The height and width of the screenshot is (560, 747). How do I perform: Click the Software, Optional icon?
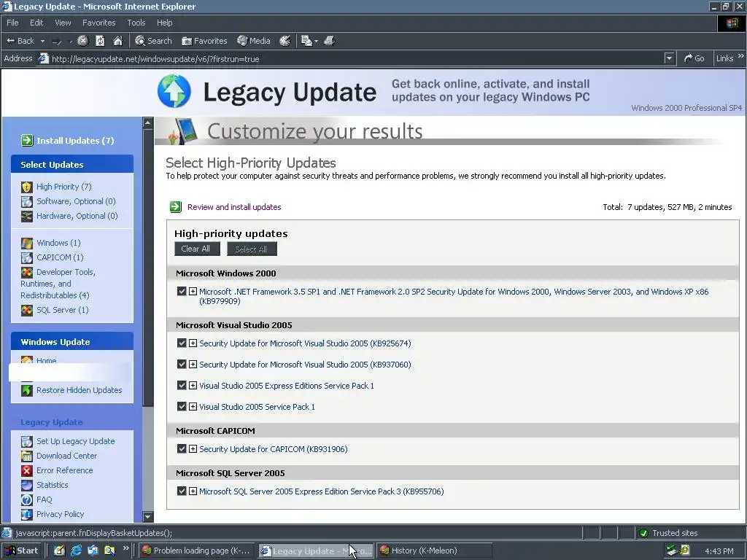pyautogui.click(x=27, y=201)
